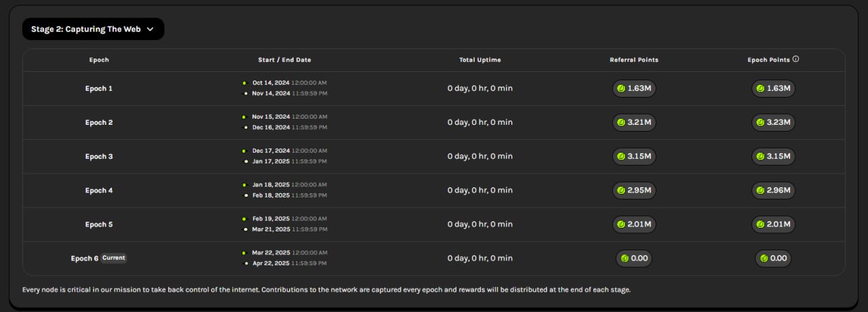Click Epoch 4 epoch points badge 2.96M
The height and width of the screenshot is (312, 868).
(x=773, y=190)
